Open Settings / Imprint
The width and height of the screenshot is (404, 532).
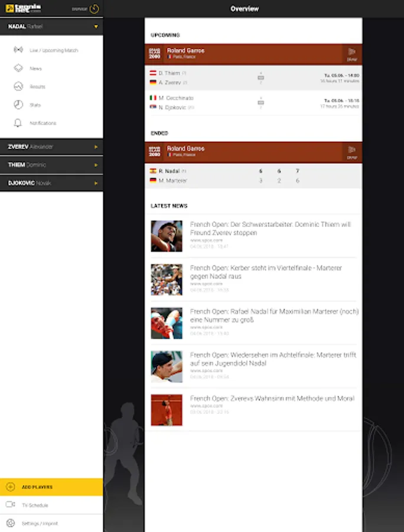click(x=51, y=523)
